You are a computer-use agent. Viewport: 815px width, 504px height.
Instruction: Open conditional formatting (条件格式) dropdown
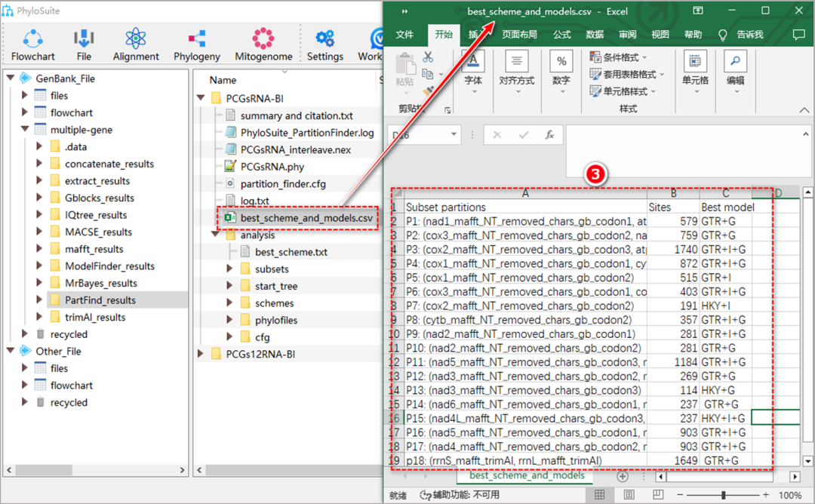click(x=619, y=57)
